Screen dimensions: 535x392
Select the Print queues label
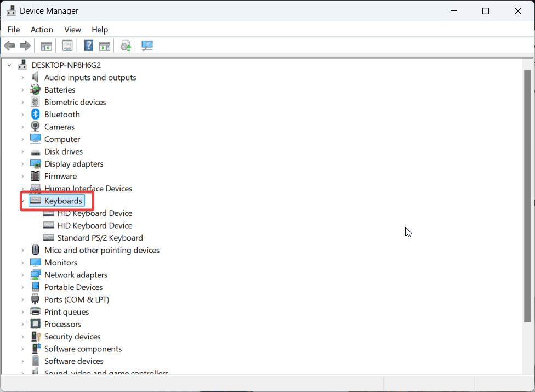[66, 312]
